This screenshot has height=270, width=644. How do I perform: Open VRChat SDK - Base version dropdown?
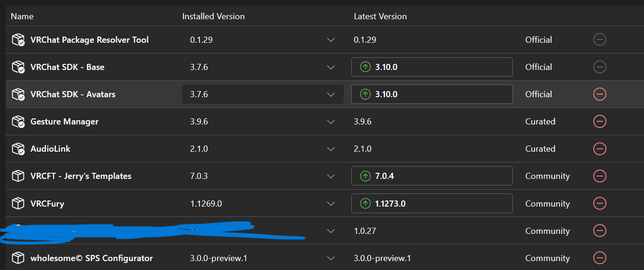pyautogui.click(x=331, y=67)
